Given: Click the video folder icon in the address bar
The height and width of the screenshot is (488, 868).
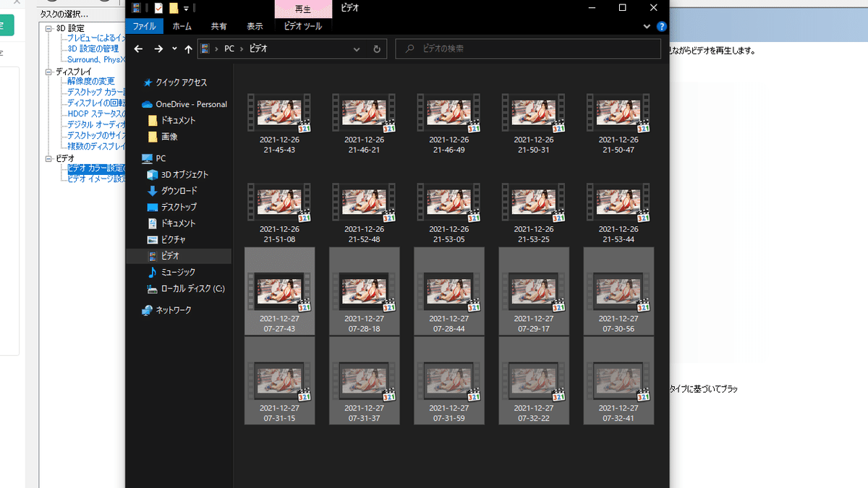Looking at the screenshot, I should click(205, 49).
